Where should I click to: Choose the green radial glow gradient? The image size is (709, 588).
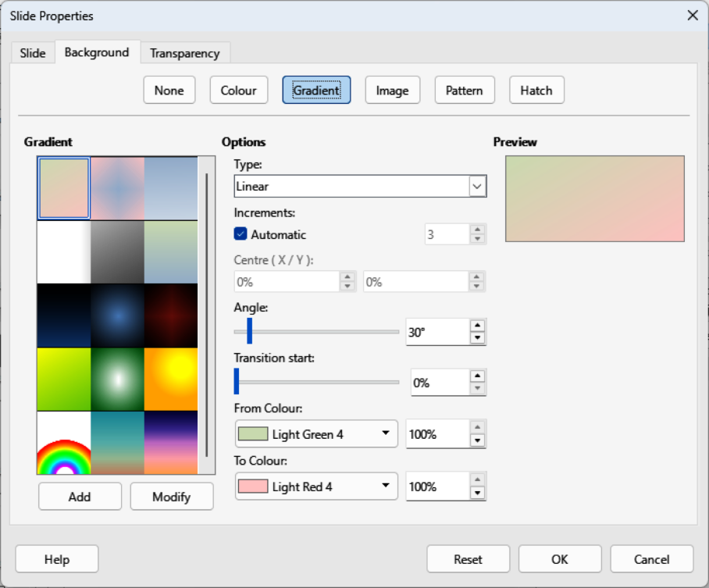(117, 380)
